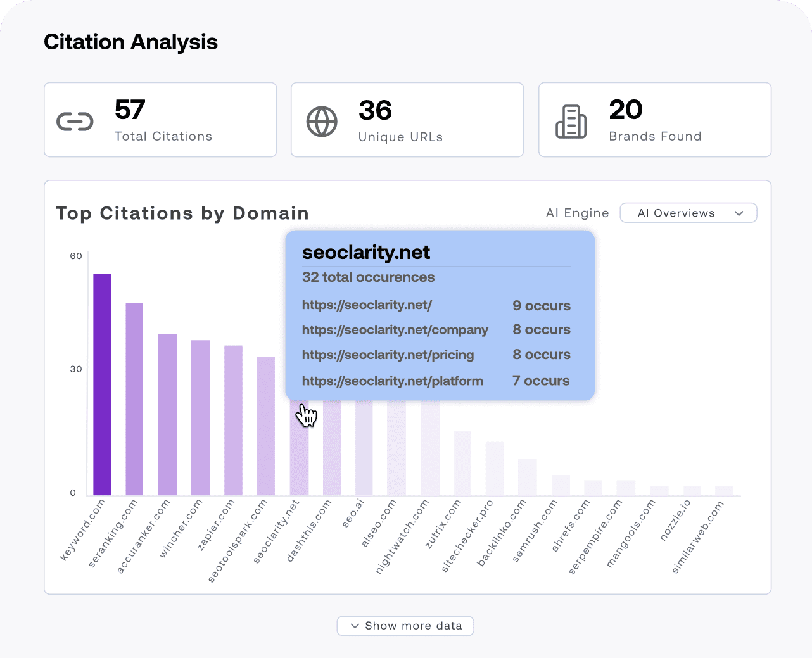Select the seranking.com bar
The height and width of the screenshot is (658, 812).
point(134,399)
